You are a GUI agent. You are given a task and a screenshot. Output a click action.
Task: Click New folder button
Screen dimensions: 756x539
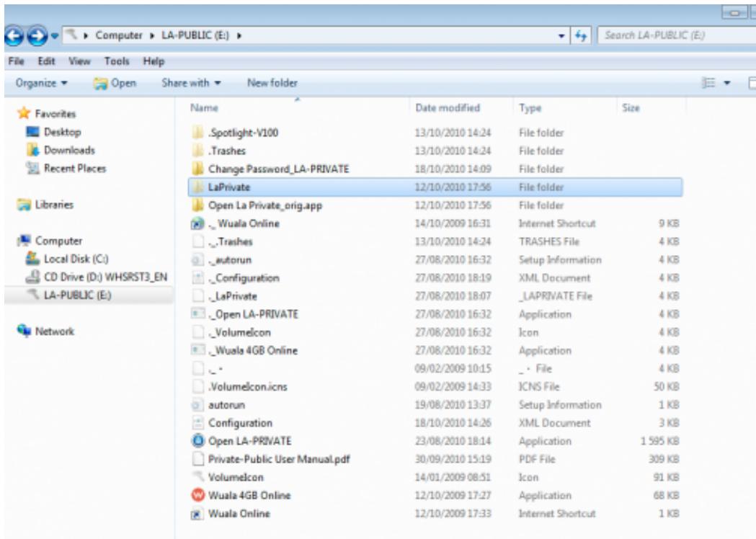272,83
